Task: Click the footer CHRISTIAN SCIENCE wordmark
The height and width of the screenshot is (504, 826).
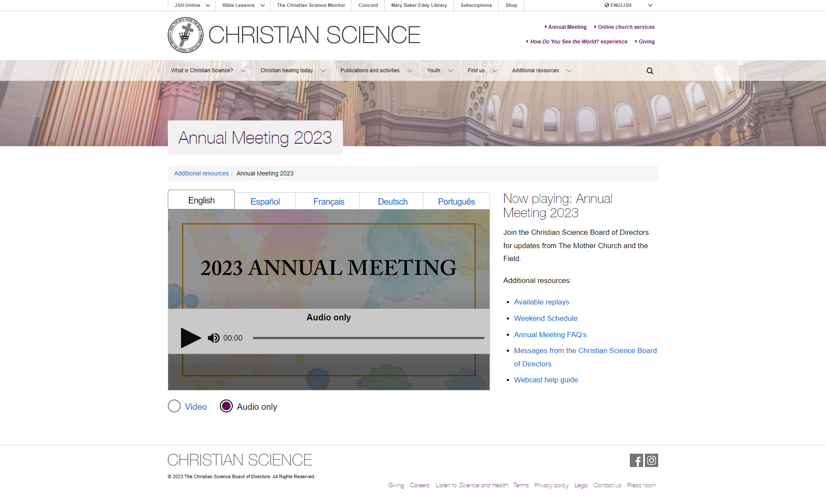Action: point(240,460)
